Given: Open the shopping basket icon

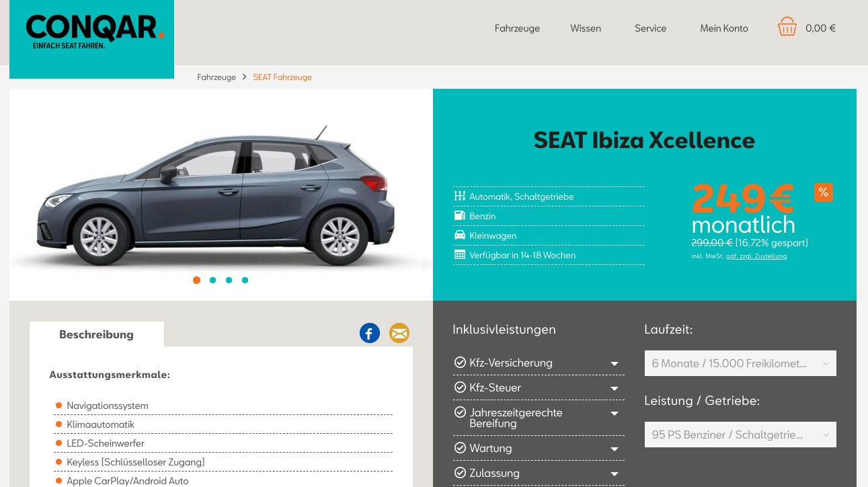Looking at the screenshot, I should pos(787,27).
